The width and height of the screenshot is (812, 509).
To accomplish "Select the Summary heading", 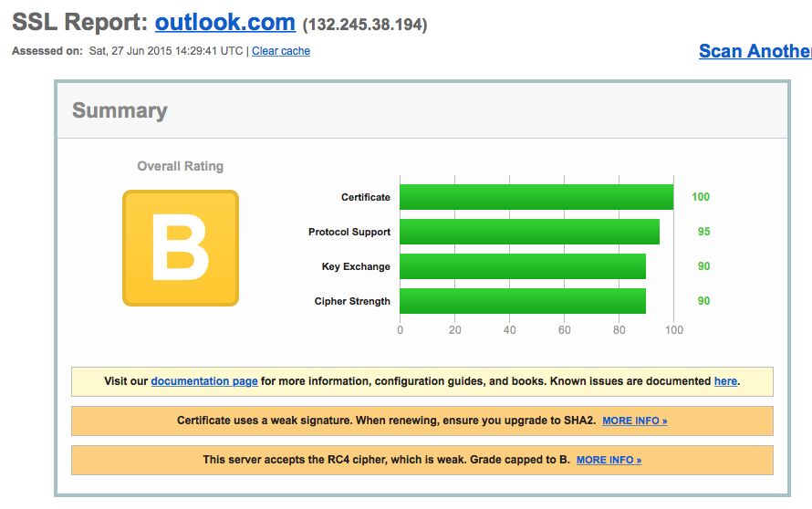I will [x=120, y=110].
